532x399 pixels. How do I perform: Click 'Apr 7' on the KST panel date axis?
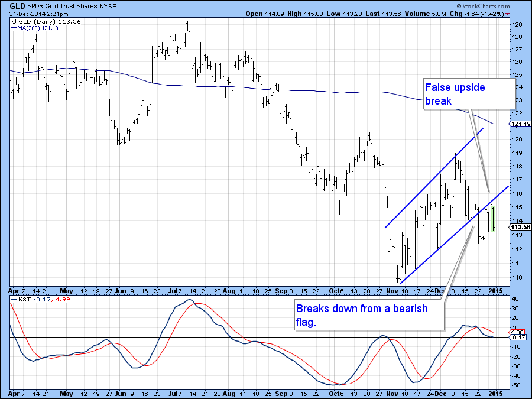(17, 394)
